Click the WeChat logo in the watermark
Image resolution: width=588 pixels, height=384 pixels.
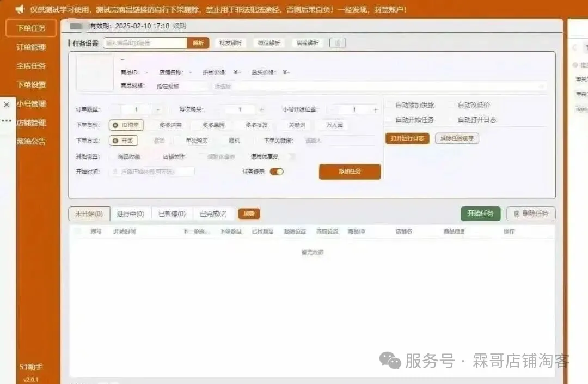(x=390, y=360)
